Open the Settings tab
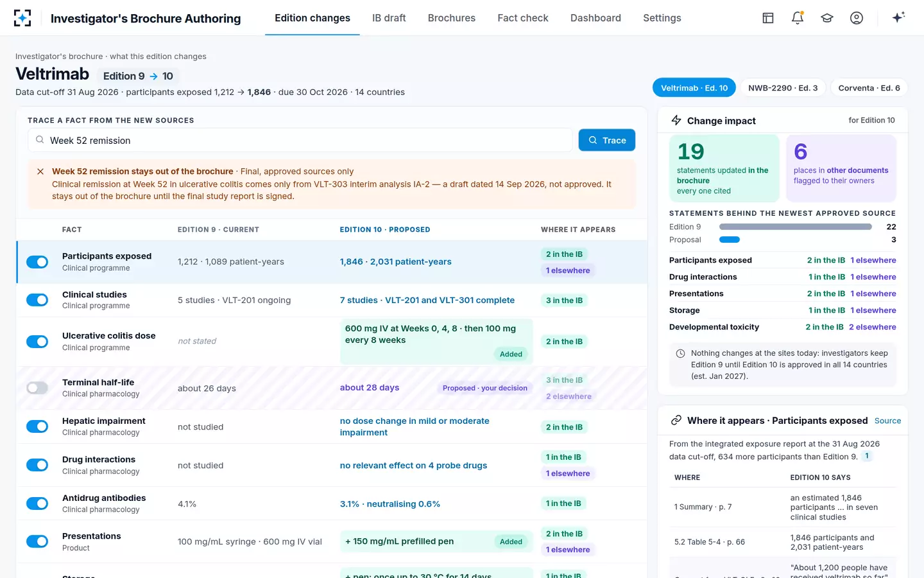924x578 pixels. 662,18
